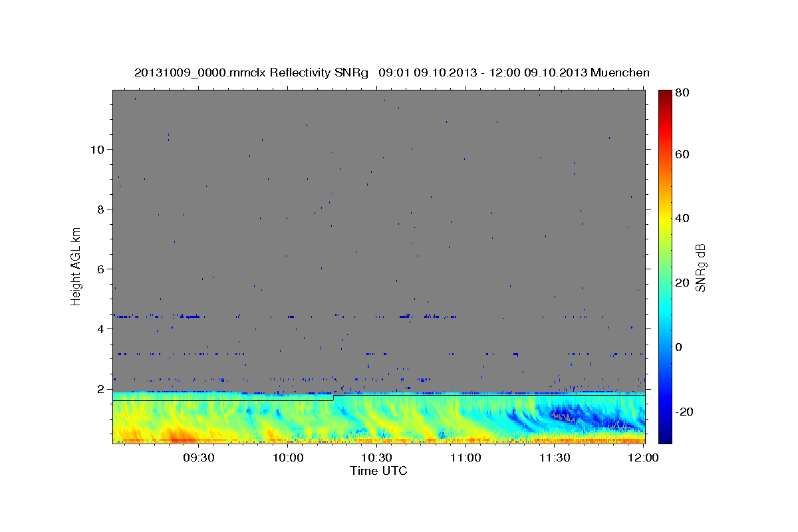Click the 11:30 time tick label
The height and width of the screenshot is (532, 798).
pyautogui.click(x=555, y=458)
